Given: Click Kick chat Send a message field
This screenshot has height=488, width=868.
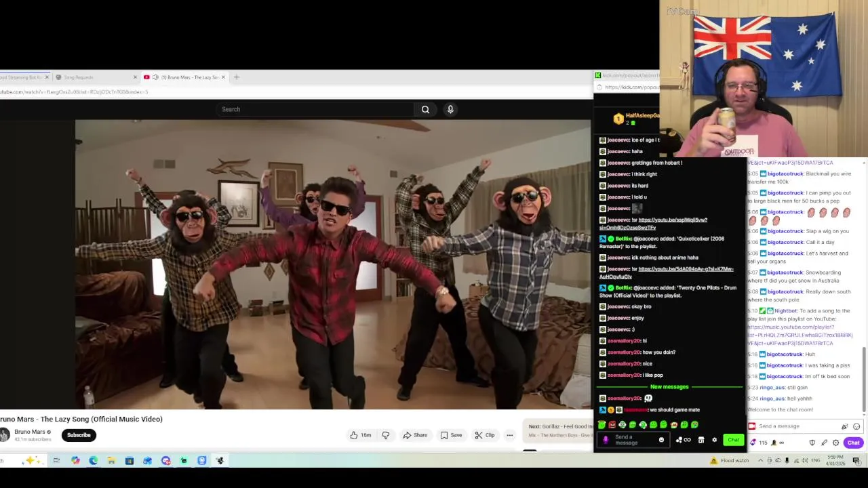Looking at the screenshot, I should [634, 440].
